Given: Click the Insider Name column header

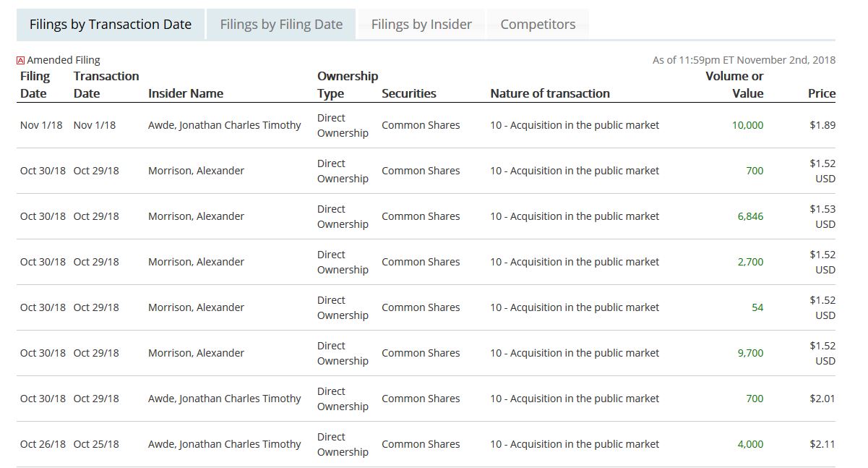Looking at the screenshot, I should click(x=186, y=93).
